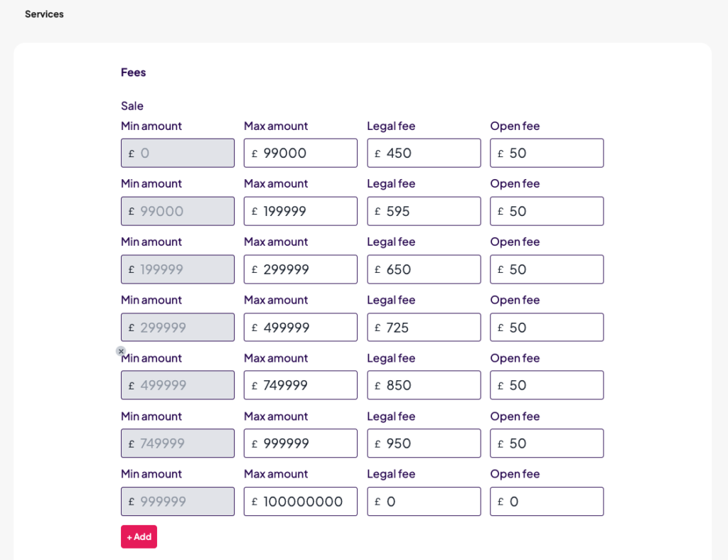Click the Legal fee field in the last row

click(424, 502)
